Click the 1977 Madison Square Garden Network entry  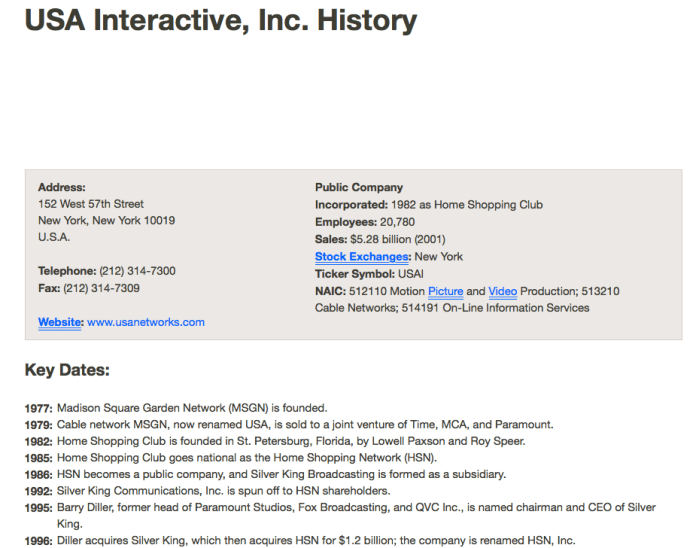[x=176, y=408]
